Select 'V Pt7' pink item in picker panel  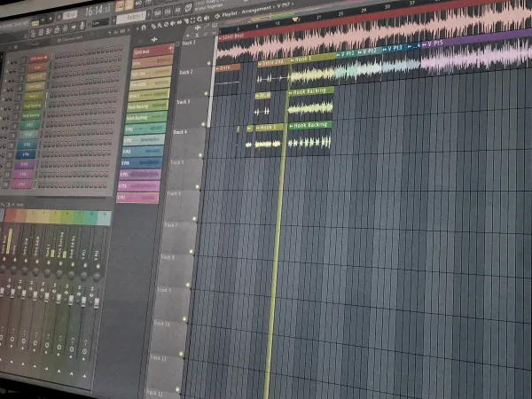137,197
